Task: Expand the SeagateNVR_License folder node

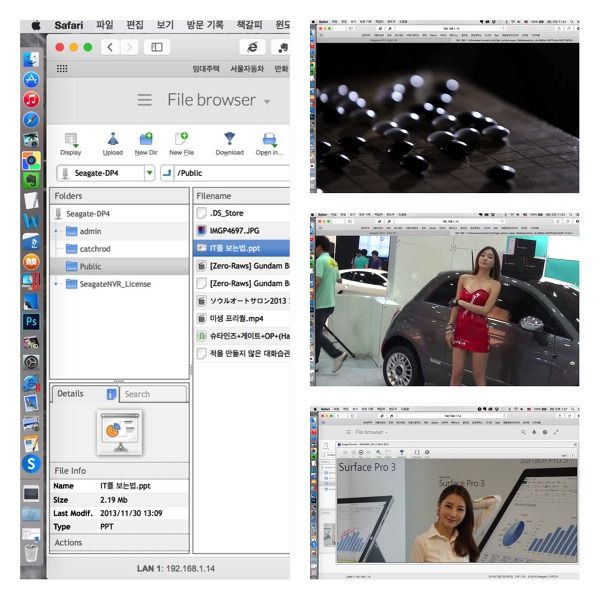Action: (x=56, y=284)
